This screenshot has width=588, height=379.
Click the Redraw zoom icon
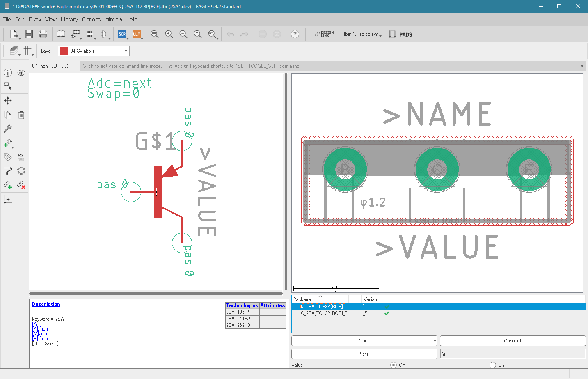[x=198, y=34]
